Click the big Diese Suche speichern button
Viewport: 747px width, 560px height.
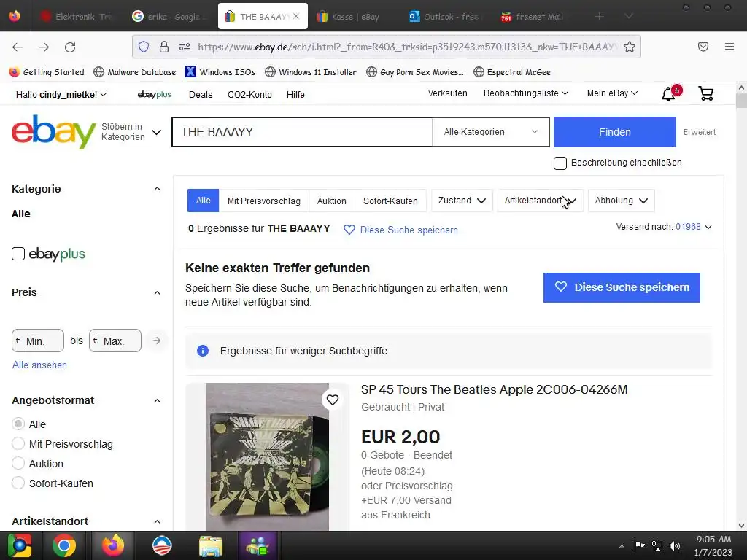coord(622,287)
